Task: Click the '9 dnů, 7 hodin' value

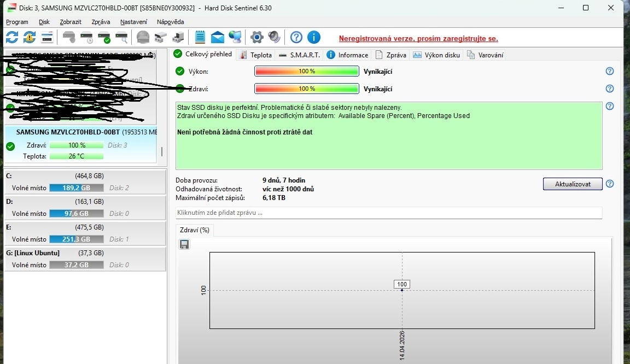Action: tap(284, 180)
